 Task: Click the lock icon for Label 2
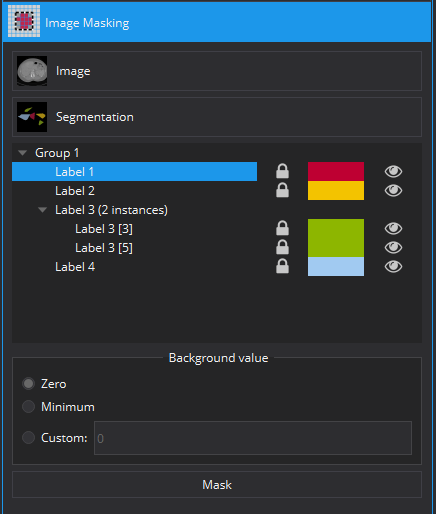[282, 190]
